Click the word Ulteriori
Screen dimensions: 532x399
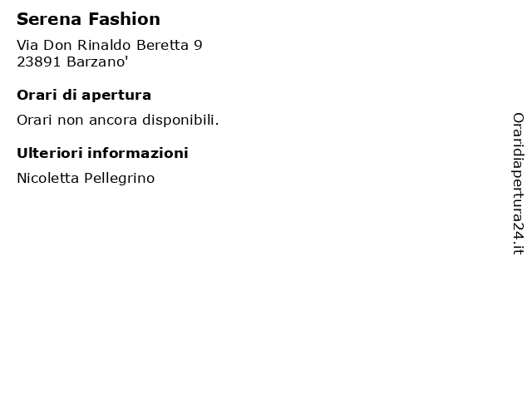(49, 153)
